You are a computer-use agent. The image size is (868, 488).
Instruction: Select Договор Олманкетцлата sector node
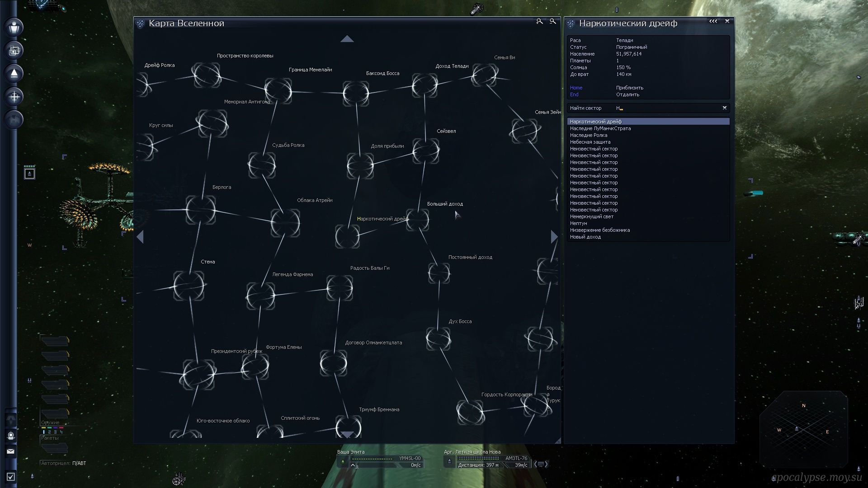(334, 362)
